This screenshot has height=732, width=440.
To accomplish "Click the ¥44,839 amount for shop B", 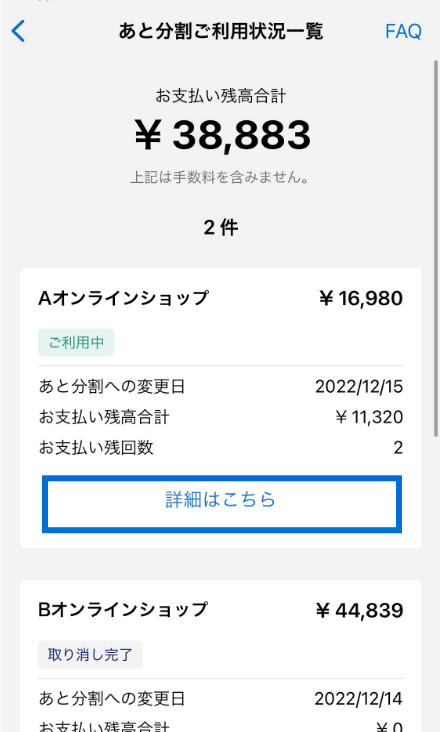I will point(359,610).
